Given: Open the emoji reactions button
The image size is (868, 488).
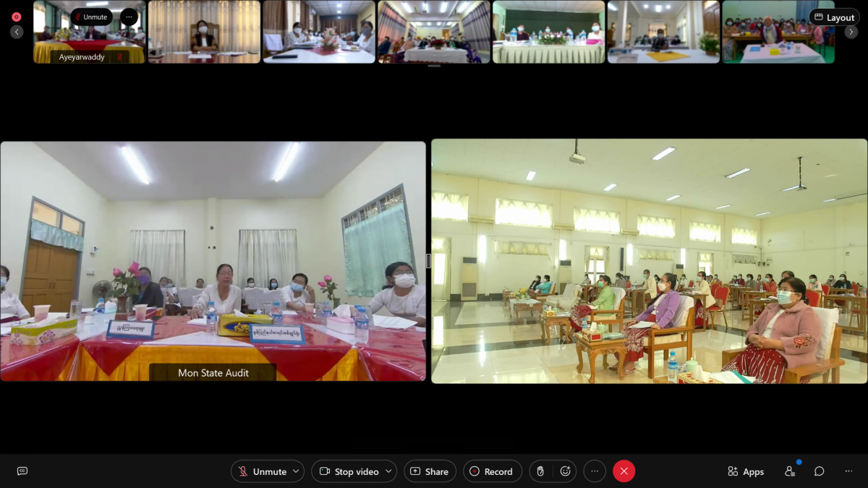Looking at the screenshot, I should coord(565,471).
